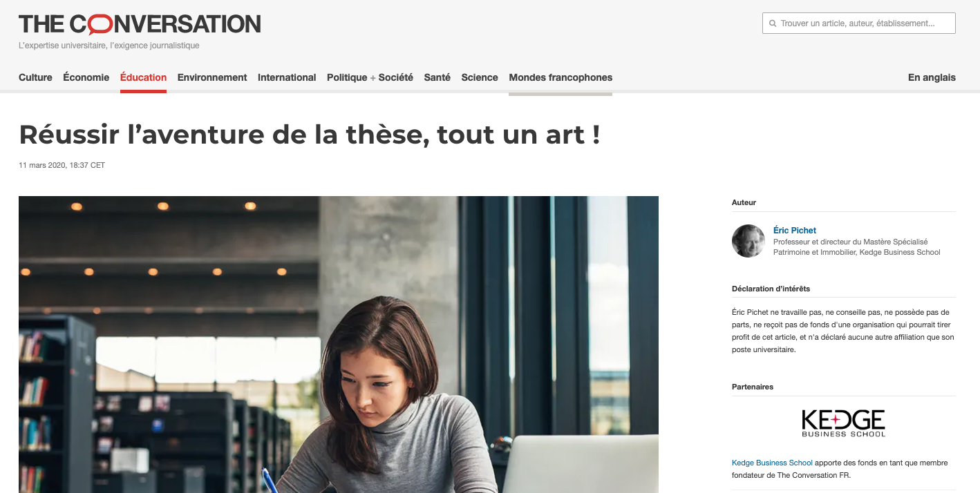This screenshot has width=980, height=493.
Task: Click the red speech bubble in the logo
Action: (x=101, y=25)
